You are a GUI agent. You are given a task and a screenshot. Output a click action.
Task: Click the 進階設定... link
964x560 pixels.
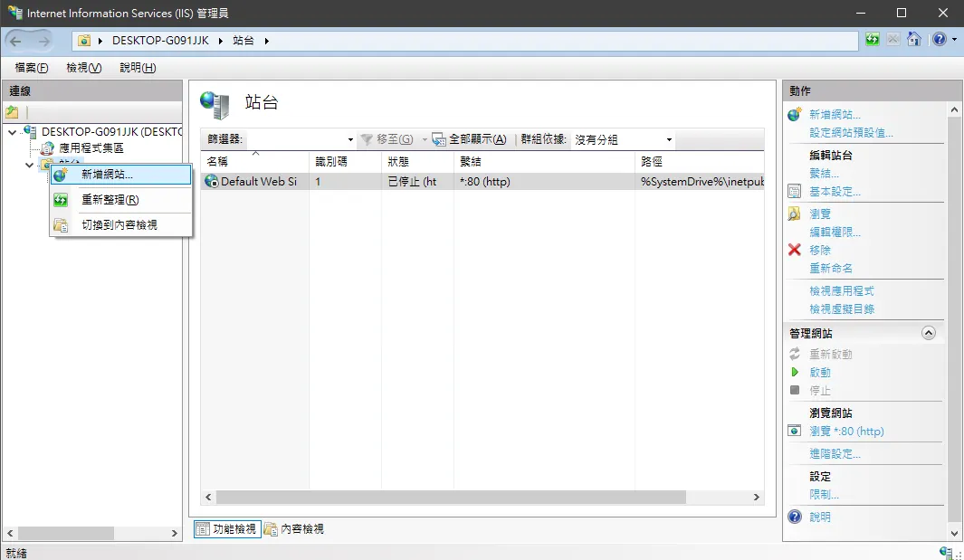pyautogui.click(x=835, y=453)
